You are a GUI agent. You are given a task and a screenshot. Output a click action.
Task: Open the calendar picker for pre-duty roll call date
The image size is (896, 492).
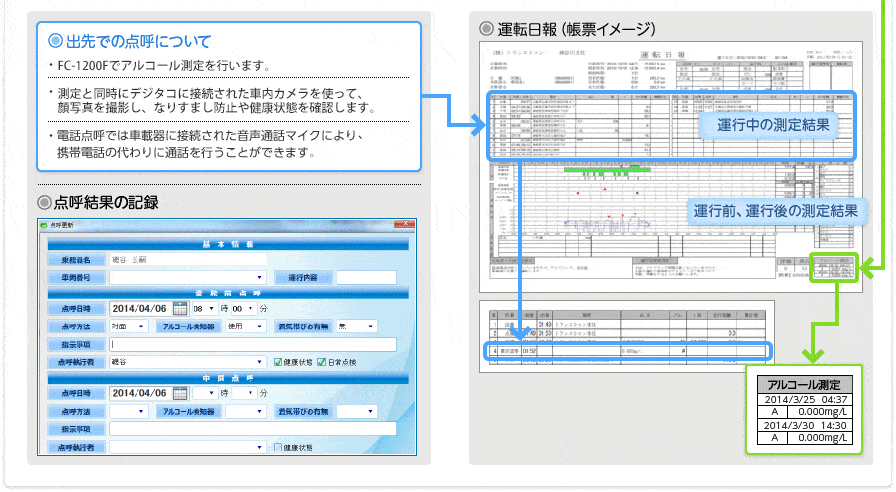coord(180,309)
